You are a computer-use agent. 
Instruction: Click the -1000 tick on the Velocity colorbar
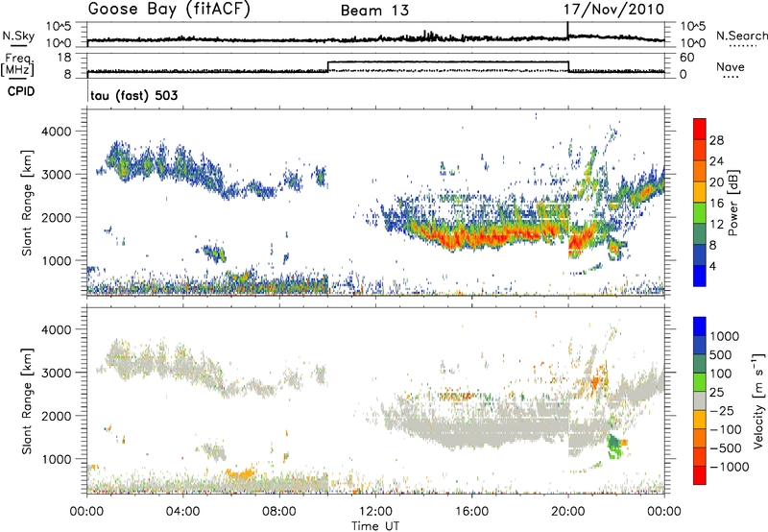730,467
